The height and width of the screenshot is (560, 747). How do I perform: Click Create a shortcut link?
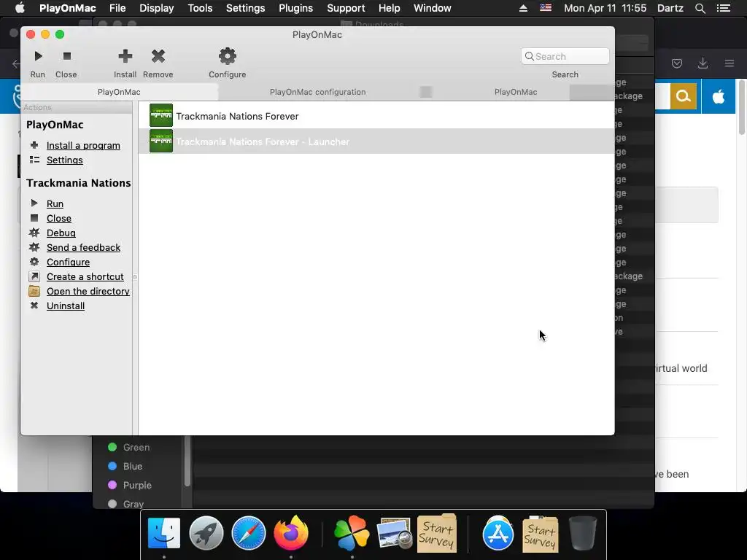[x=85, y=276]
